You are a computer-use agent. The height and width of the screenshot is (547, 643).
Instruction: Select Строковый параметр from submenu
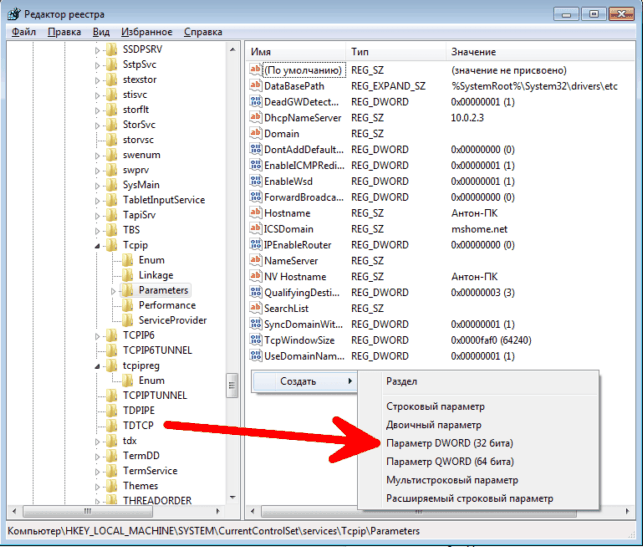tap(435, 406)
